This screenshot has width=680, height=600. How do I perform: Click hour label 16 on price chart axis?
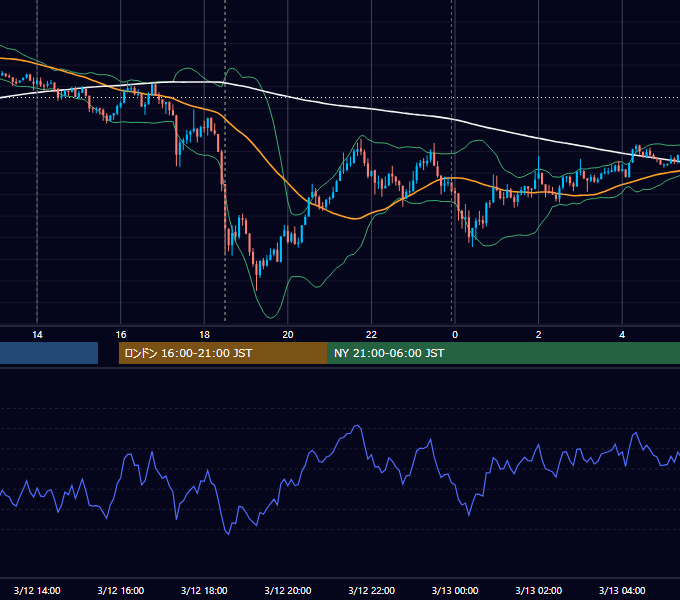121,335
